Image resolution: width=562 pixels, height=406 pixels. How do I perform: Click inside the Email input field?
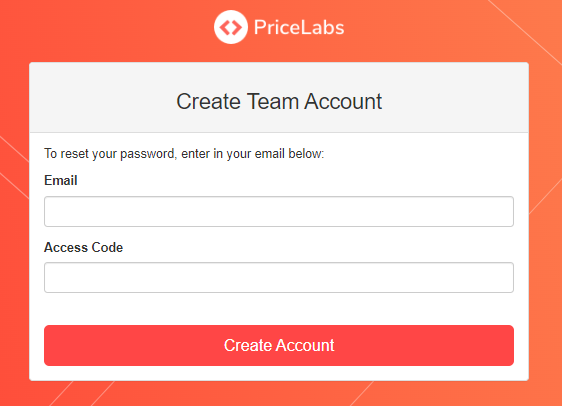coord(279,211)
